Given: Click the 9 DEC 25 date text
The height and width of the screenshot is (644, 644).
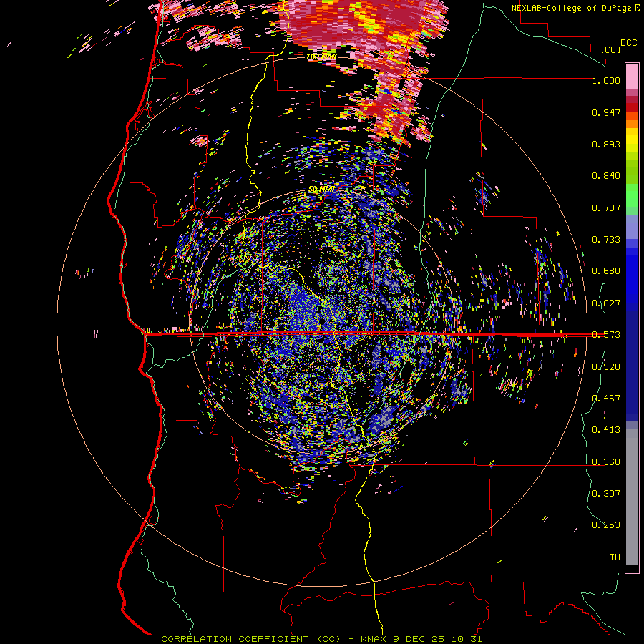Looking at the screenshot, I should point(419,639).
